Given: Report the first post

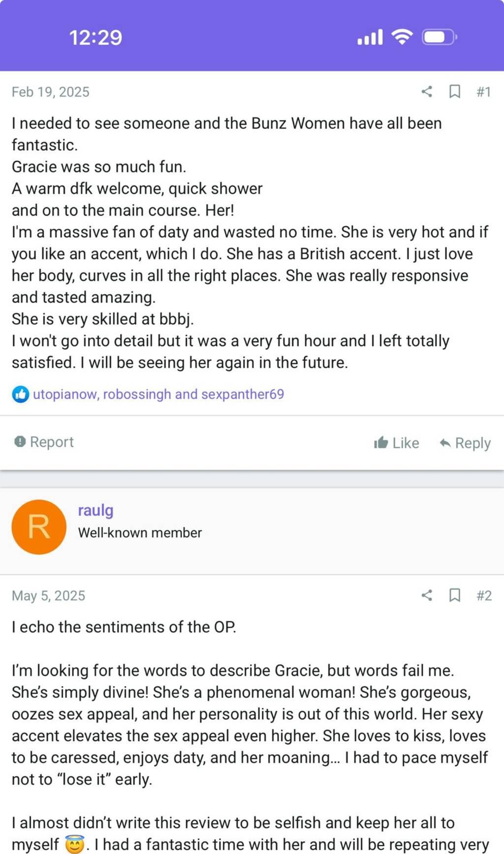Looking at the screenshot, I should [44, 442].
